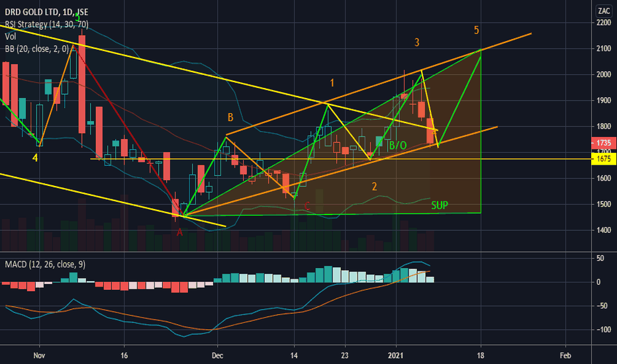Image resolution: width=617 pixels, height=364 pixels.
Task: Select the orange B wave label
Action: 230,117
